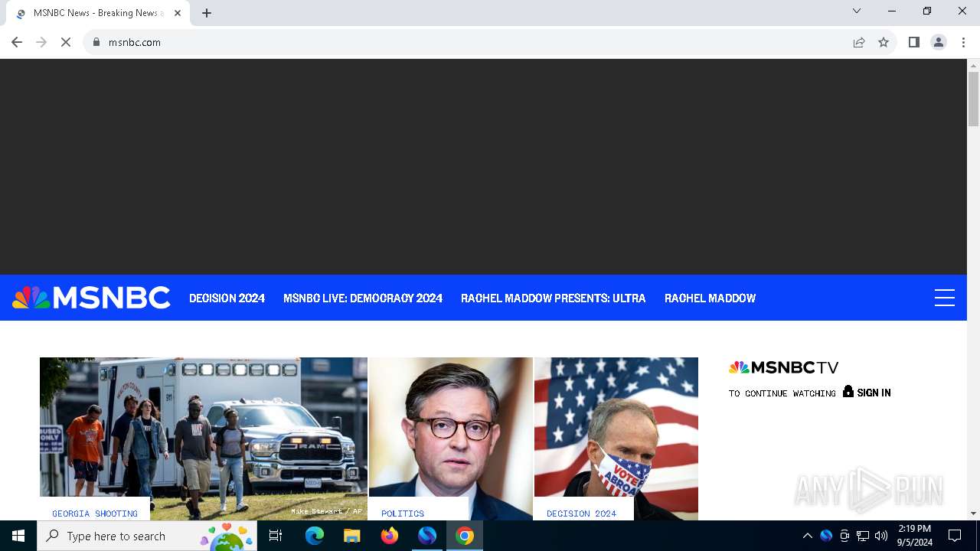Launch Firefox from taskbar
Screen dimensions: 980x551
390,536
